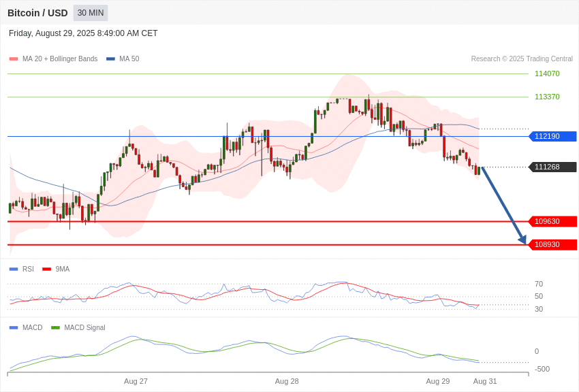Click the MACD Signal legend label

(x=84, y=327)
